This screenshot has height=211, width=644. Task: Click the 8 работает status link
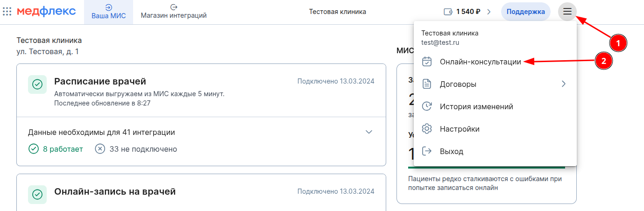[56, 149]
